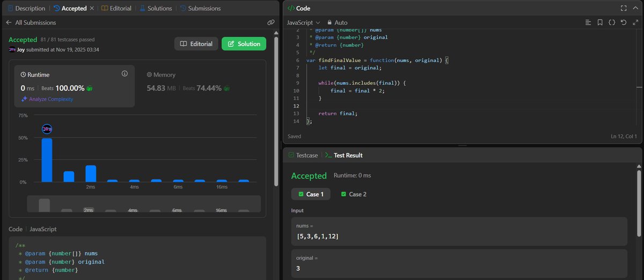Select Case 2 test case
The width and height of the screenshot is (644, 280).
(354, 194)
